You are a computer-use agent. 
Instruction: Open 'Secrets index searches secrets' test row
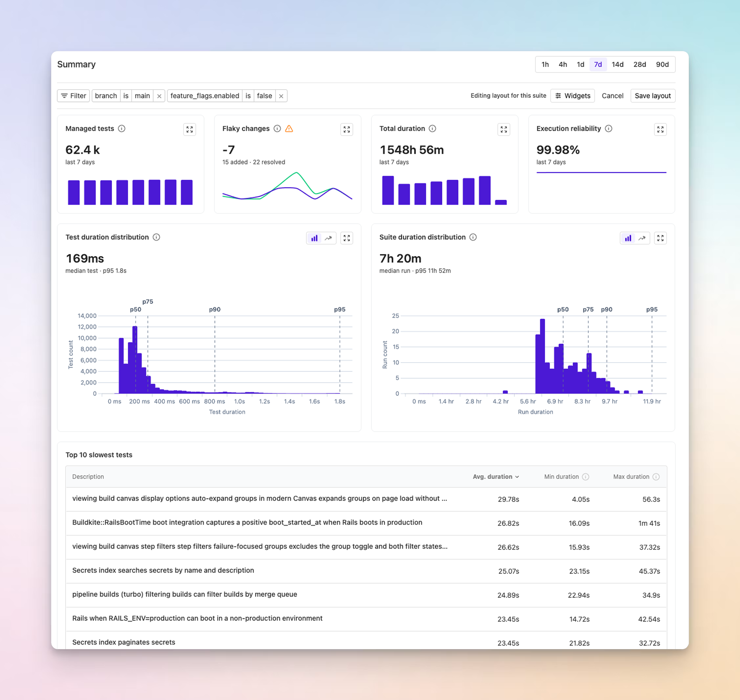(366, 571)
